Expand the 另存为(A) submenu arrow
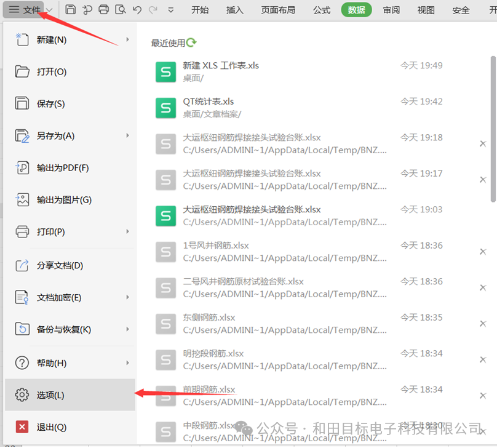This screenshot has height=448, width=497. 128,136
